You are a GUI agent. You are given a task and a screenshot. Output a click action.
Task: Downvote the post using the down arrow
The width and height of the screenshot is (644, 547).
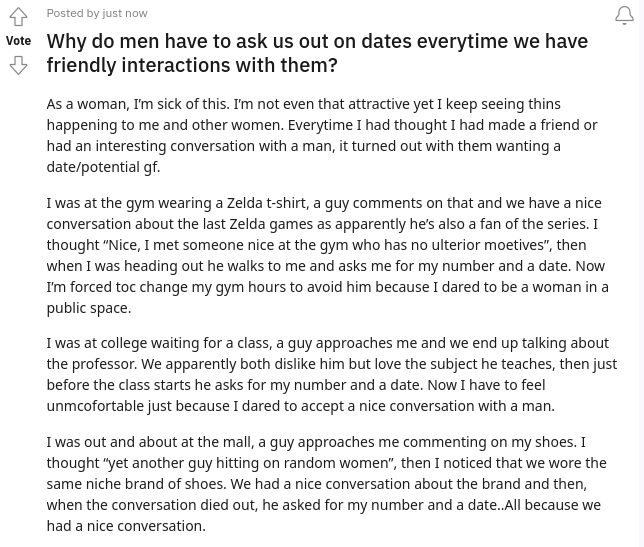[18, 66]
